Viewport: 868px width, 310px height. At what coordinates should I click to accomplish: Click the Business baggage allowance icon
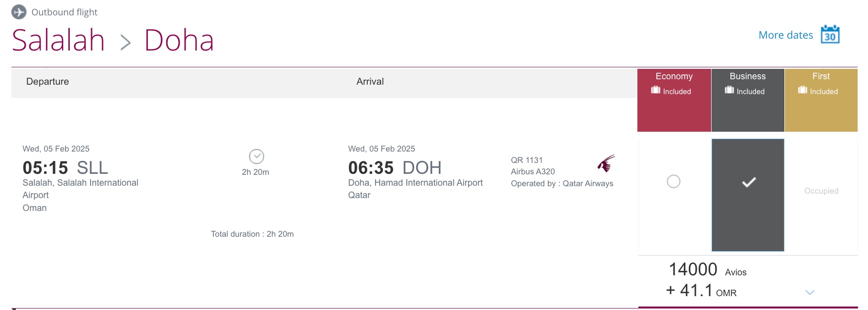729,90
